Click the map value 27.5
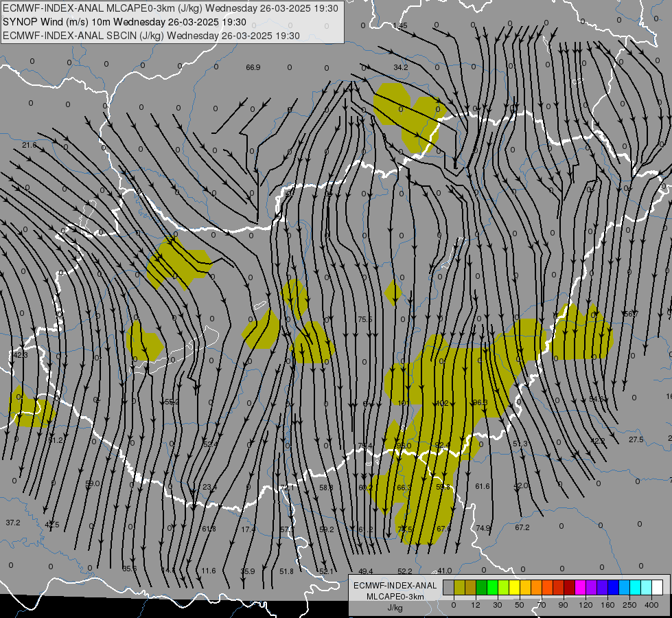672x618 pixels. (x=636, y=439)
